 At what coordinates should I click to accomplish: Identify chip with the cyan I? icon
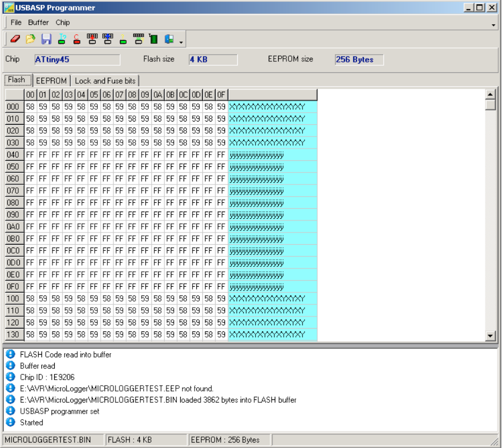point(62,39)
